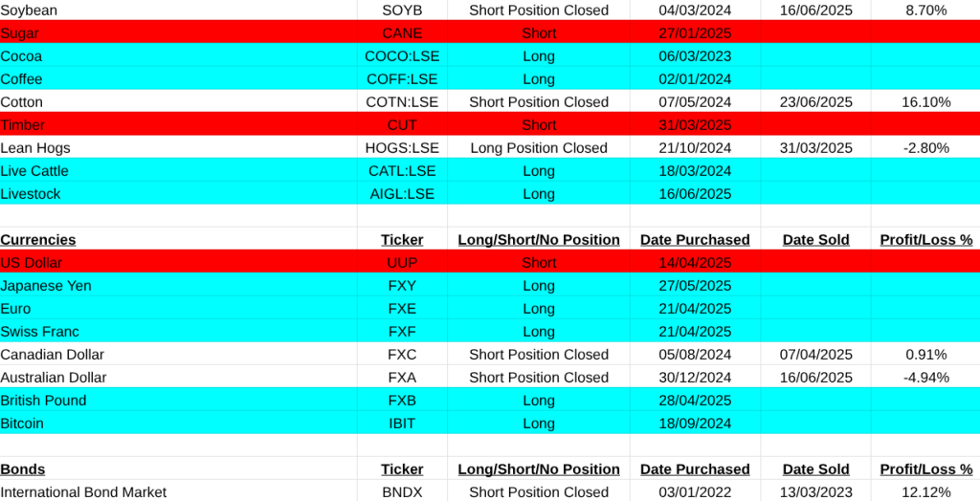This screenshot has width=980, height=501.
Task: Select the Australian Dollar -4.94% cell
Action: click(925, 378)
